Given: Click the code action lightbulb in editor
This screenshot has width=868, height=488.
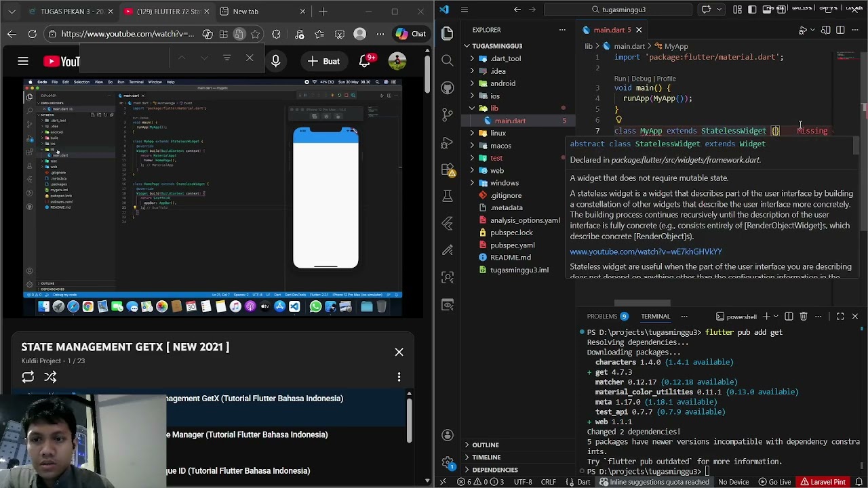Looking at the screenshot, I should click(618, 119).
